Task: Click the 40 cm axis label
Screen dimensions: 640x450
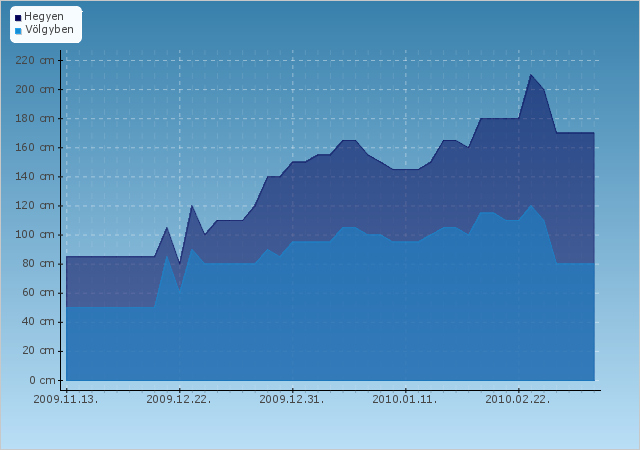Action: [x=38, y=322]
